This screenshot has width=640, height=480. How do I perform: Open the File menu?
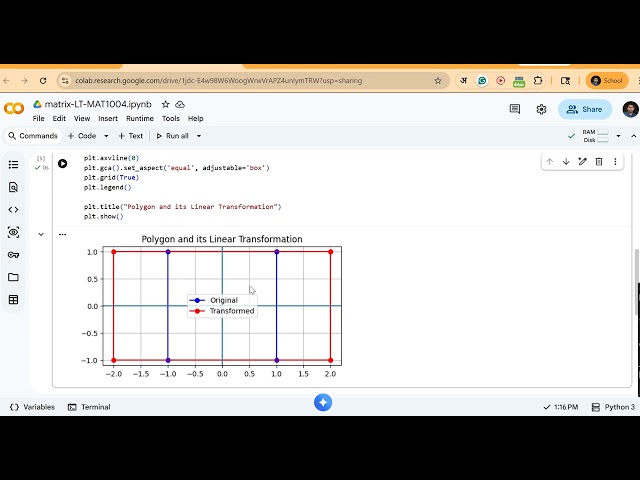coord(38,118)
